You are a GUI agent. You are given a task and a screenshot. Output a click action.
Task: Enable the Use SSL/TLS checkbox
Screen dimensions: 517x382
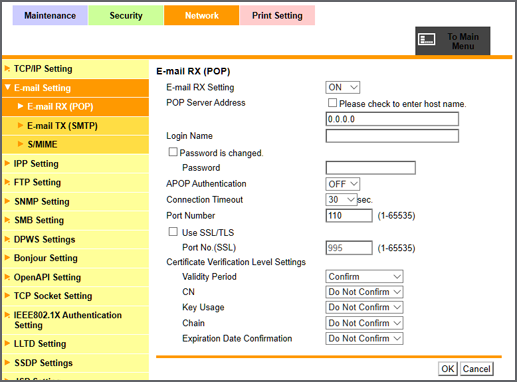tap(173, 232)
